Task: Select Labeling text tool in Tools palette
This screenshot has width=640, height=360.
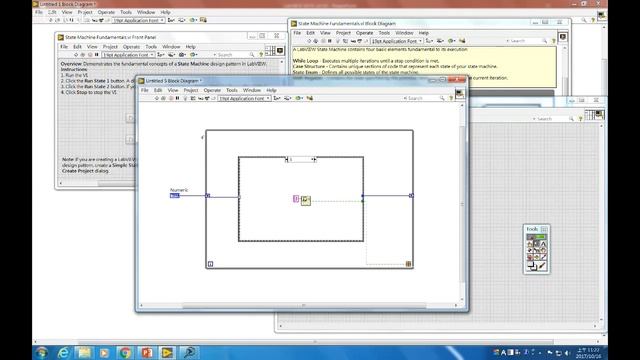Action: pyautogui.click(x=543, y=244)
